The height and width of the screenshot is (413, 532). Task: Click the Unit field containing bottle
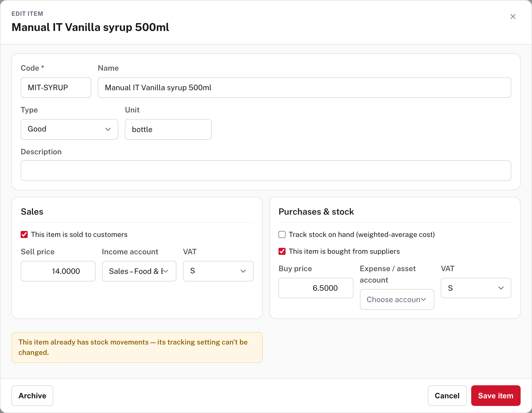(168, 129)
